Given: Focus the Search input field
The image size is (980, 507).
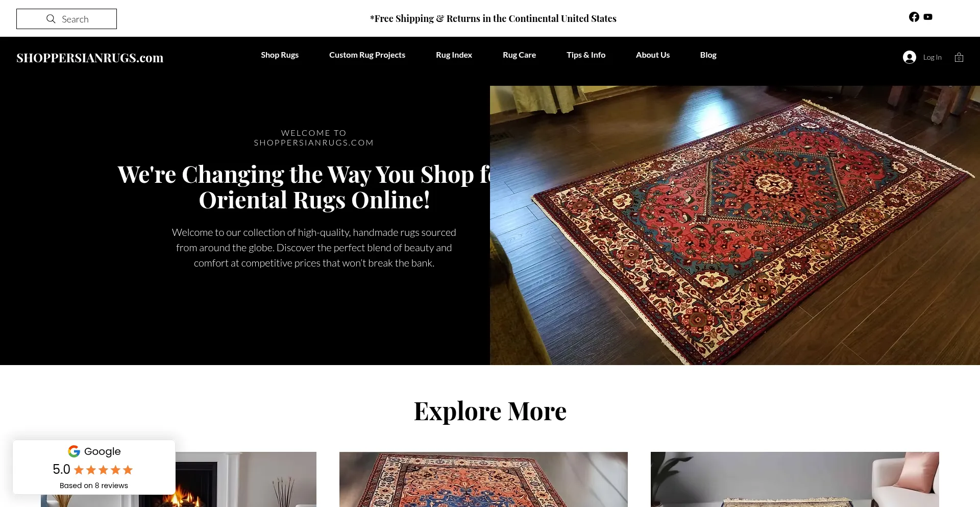Looking at the screenshot, I should [x=66, y=19].
